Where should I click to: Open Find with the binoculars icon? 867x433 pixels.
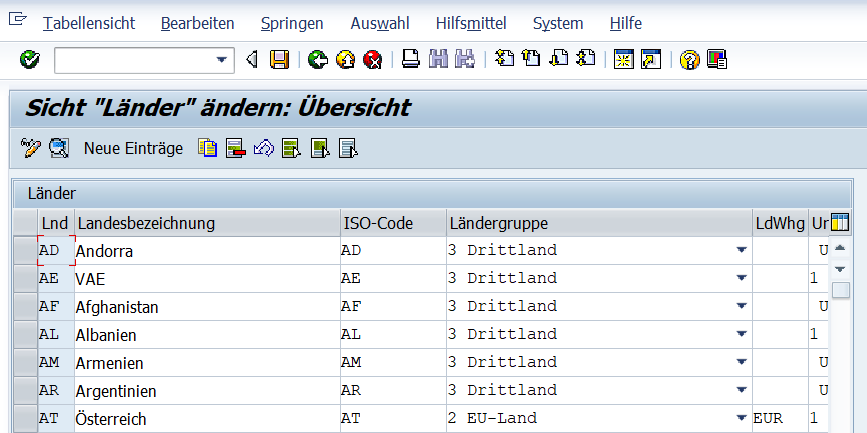(x=438, y=59)
